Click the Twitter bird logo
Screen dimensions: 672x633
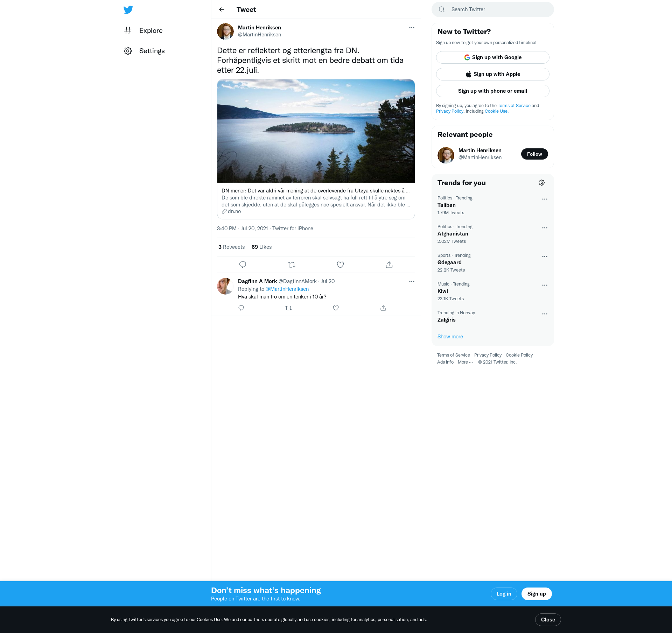coord(128,10)
